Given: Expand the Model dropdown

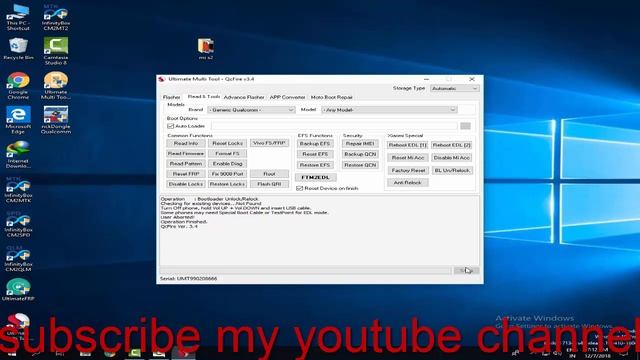Looking at the screenshot, I should [389, 110].
